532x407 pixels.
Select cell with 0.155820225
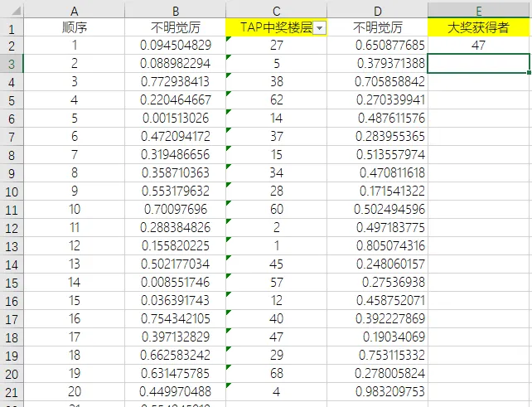click(x=176, y=245)
